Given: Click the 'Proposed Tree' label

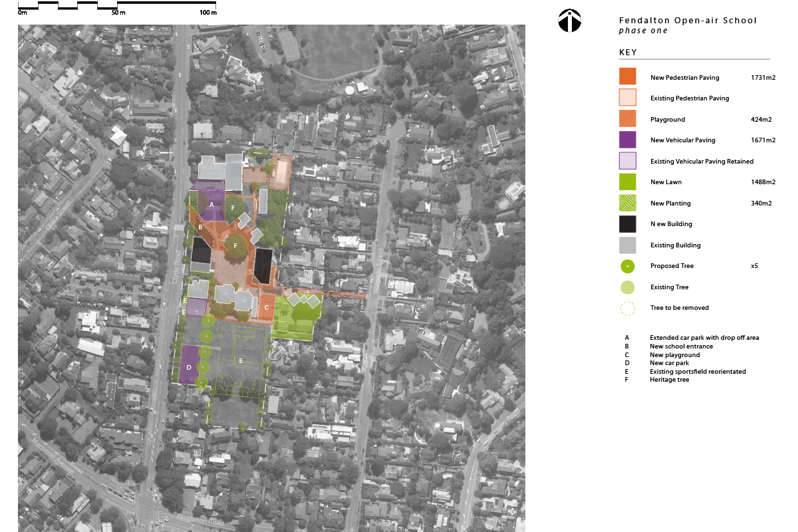Looking at the screenshot, I should 672,266.
